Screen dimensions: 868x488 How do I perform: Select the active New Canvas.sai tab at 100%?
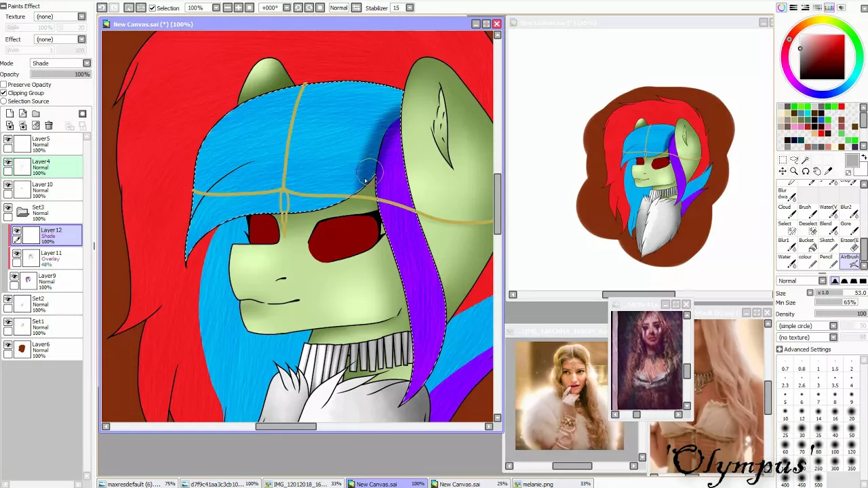[x=387, y=484]
